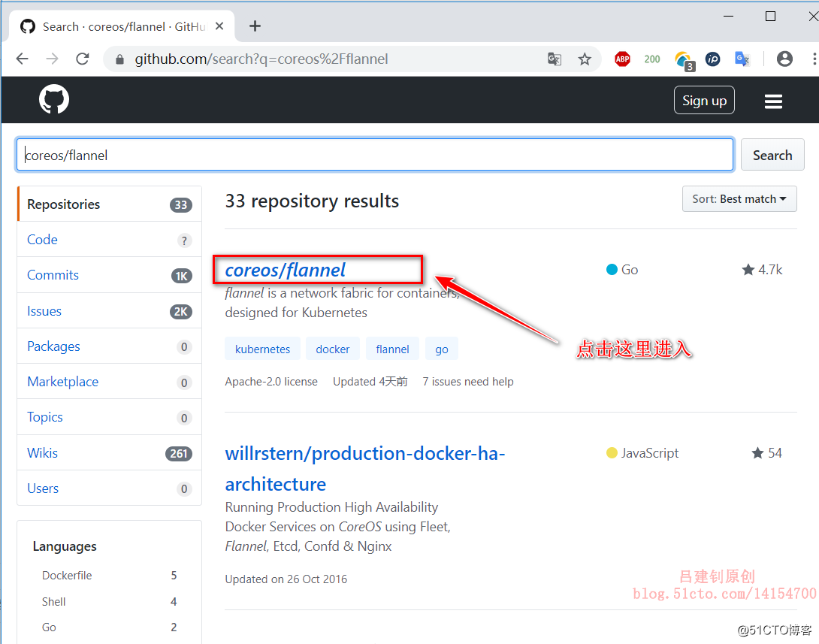Open the coreos/flannel repository link
819x644 pixels.
point(286,270)
